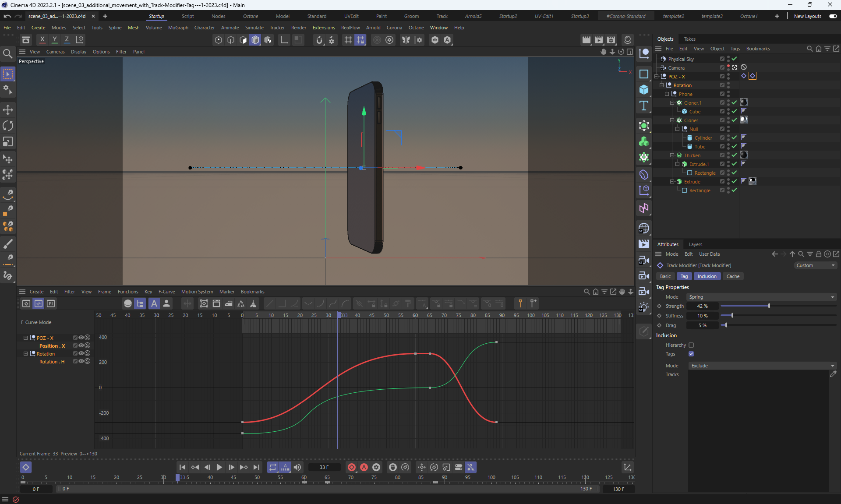
Task: Enable the Hierarchy checkbox under Inclusion
Action: point(691,345)
